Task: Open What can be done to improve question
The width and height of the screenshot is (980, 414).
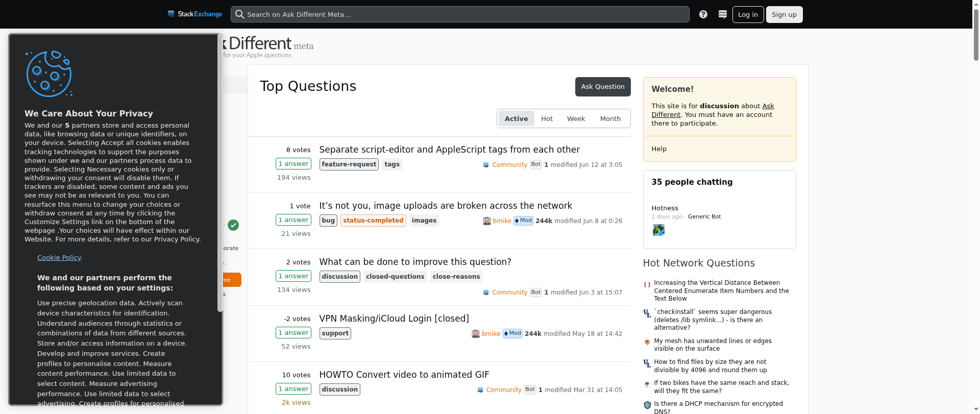Action: click(x=415, y=262)
